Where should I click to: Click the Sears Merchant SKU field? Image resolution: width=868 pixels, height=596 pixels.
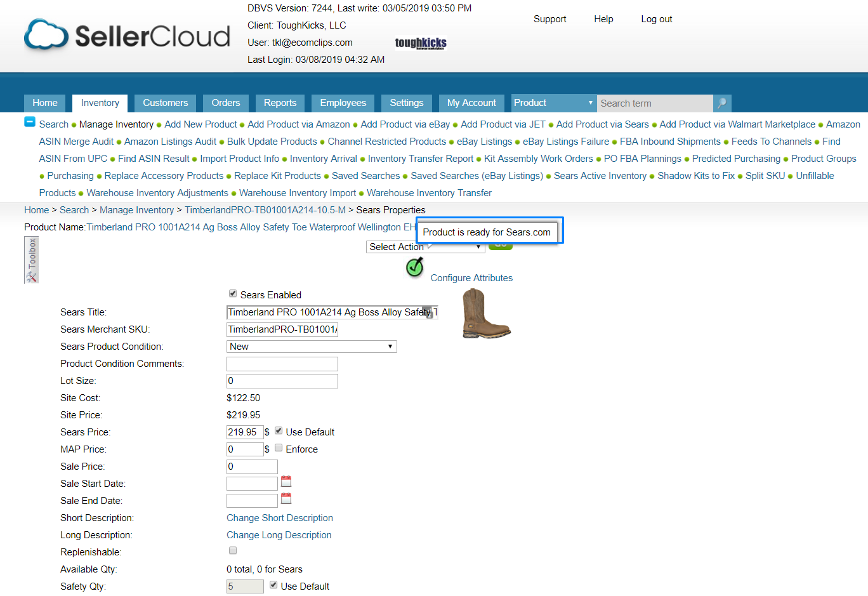coord(282,329)
